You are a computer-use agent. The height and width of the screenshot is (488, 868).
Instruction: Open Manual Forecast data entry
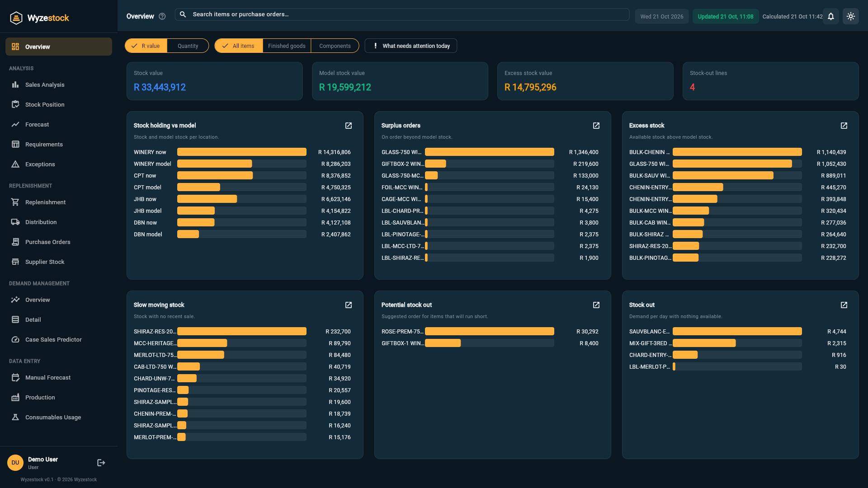coord(59,377)
